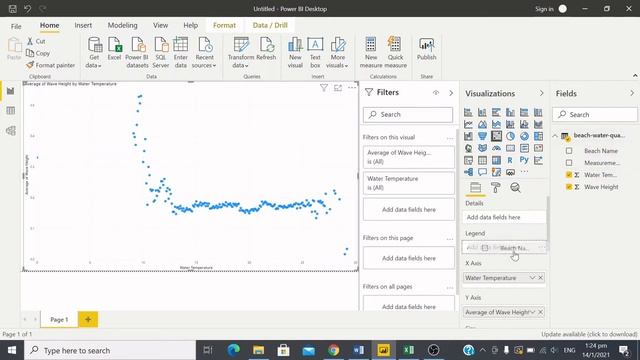The width and height of the screenshot is (640, 360).
Task: Open Average of Wave Height field chevron
Action: point(532,312)
